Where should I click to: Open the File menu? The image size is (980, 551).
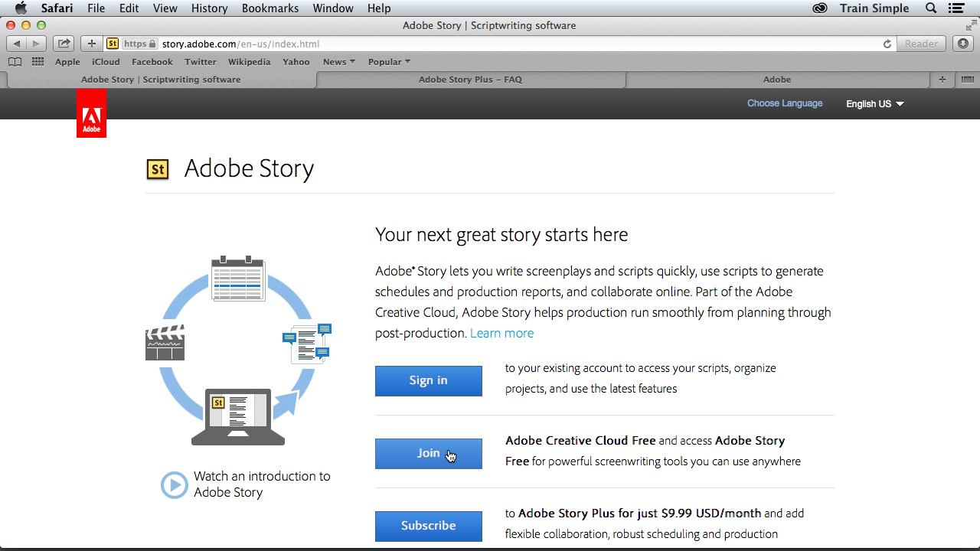click(x=96, y=8)
